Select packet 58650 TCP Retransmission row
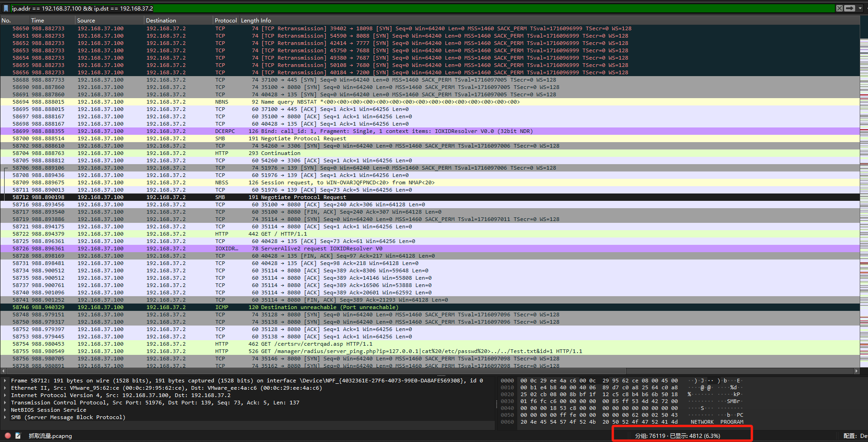This screenshot has width=868, height=442. click(430, 28)
